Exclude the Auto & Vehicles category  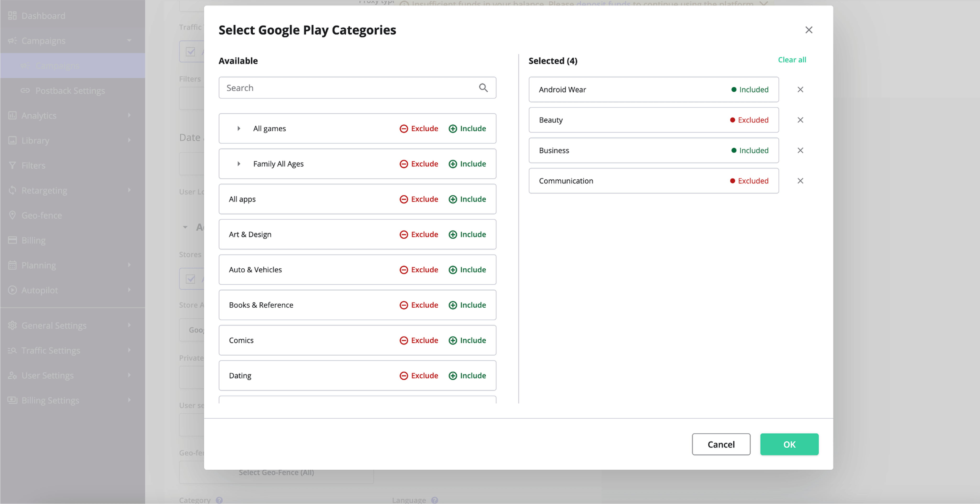pos(418,270)
